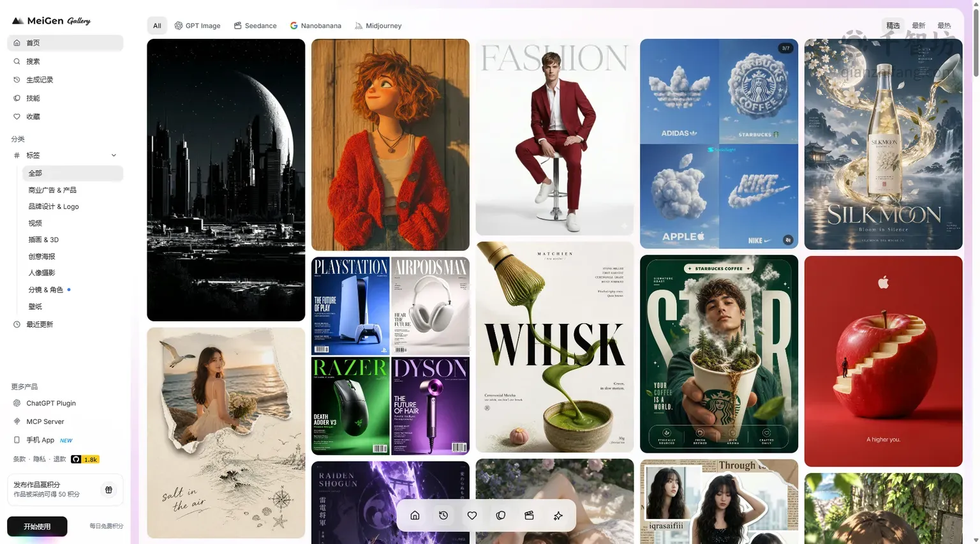Filter gallery by Midjourney
The height and width of the screenshot is (544, 980).
click(378, 26)
